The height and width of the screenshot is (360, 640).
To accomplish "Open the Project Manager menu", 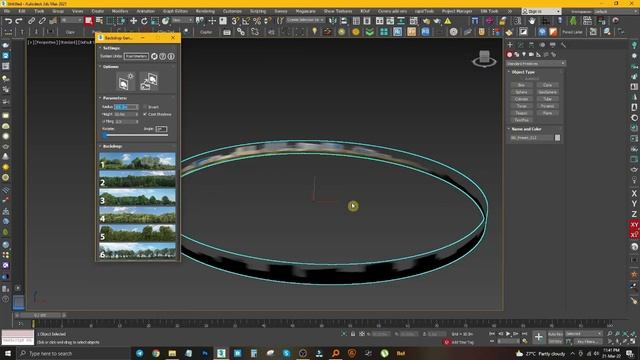I will point(457,11).
